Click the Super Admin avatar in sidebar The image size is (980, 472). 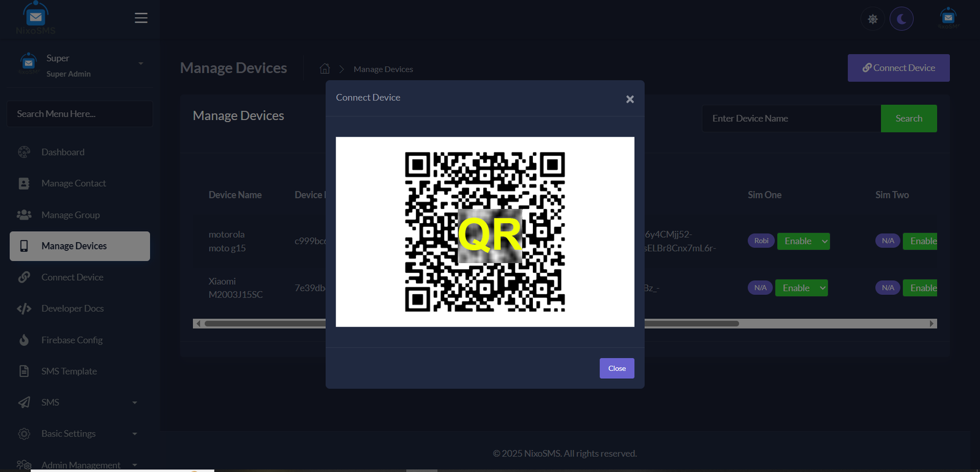point(28,63)
